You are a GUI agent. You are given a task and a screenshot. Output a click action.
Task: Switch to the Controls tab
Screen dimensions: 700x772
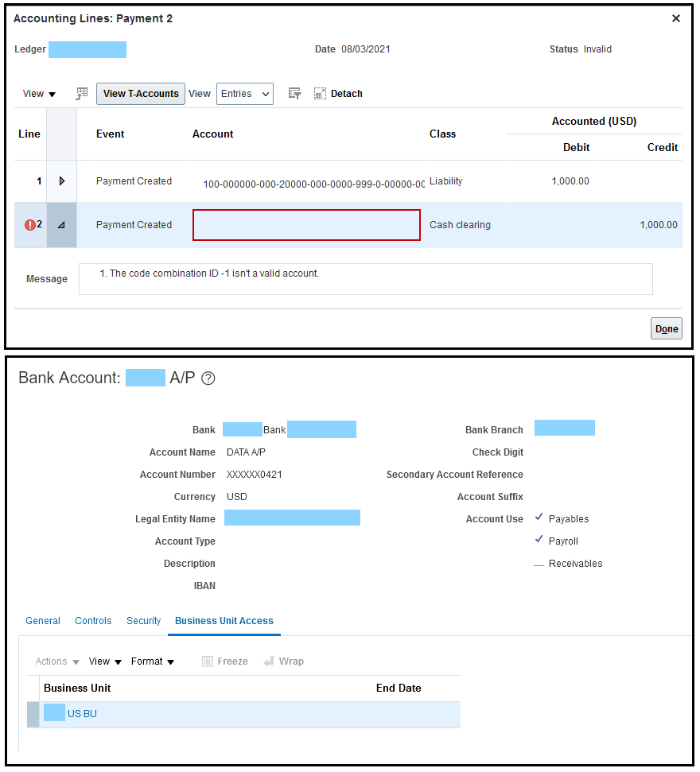pyautogui.click(x=92, y=621)
